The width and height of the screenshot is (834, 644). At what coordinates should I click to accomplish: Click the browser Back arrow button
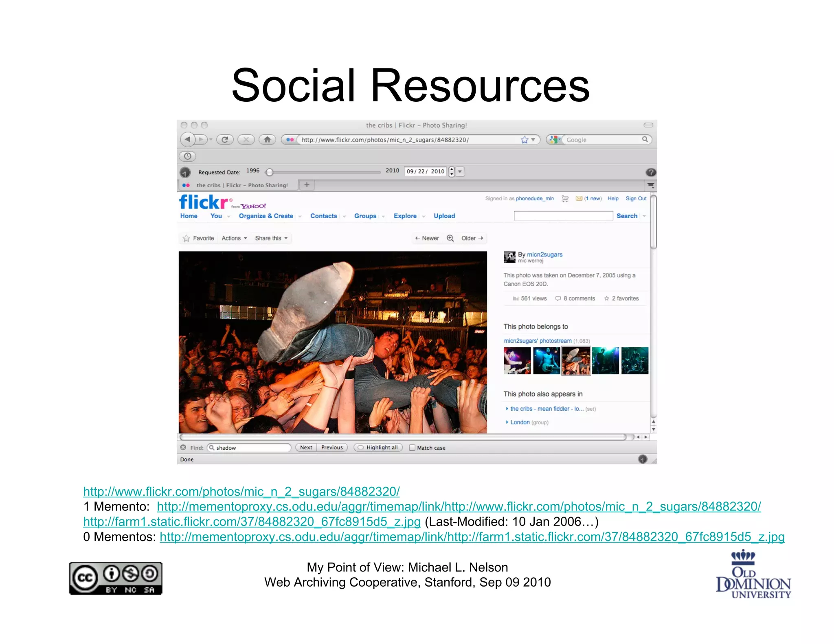pos(187,140)
